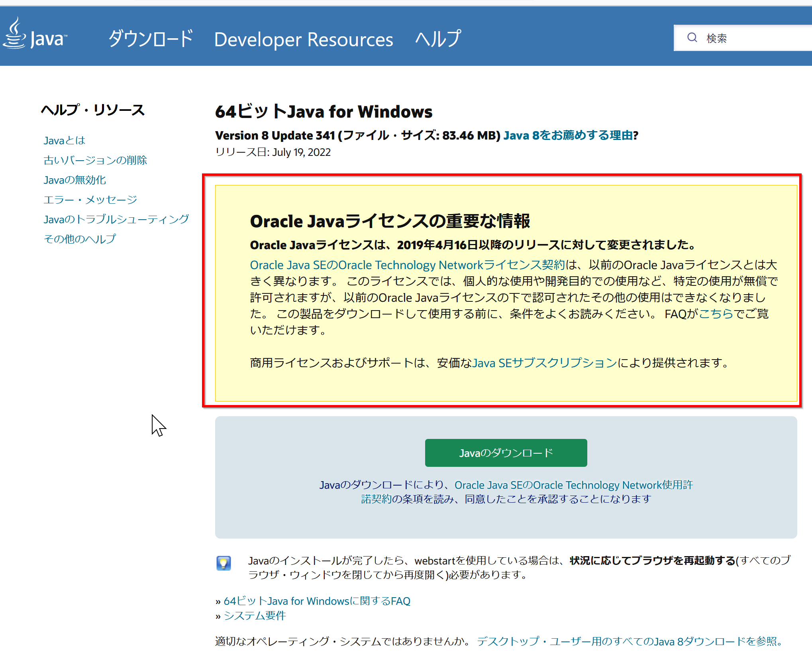This screenshot has width=812, height=653.
Task: Click the green Javaのダウンロード button
Action: click(506, 453)
